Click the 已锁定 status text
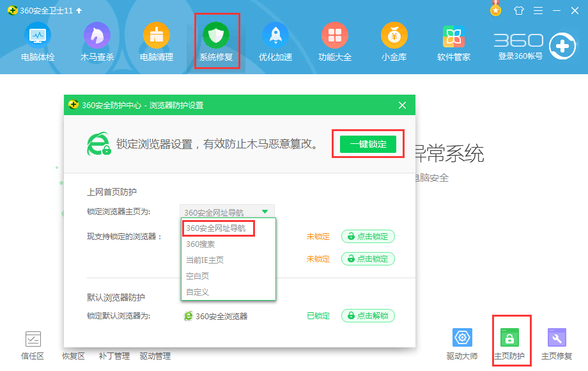588x371 pixels. (318, 316)
